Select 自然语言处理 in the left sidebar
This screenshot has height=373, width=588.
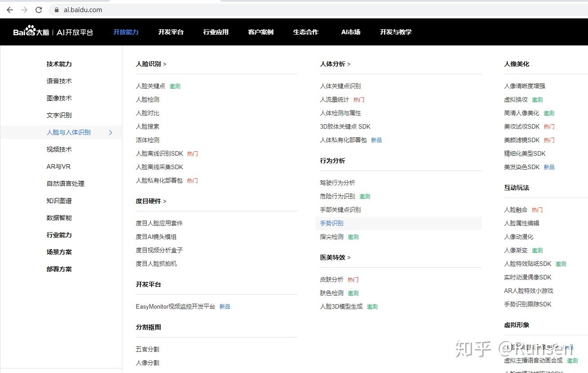(66, 184)
